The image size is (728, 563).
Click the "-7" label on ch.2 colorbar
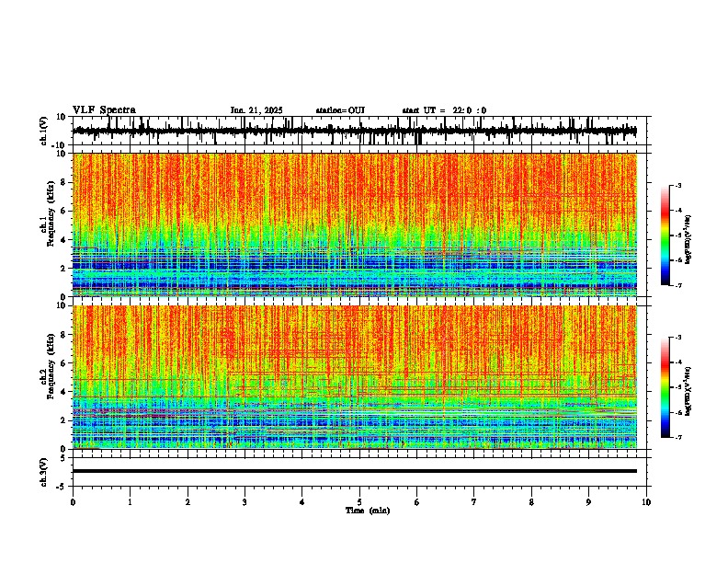(x=678, y=437)
